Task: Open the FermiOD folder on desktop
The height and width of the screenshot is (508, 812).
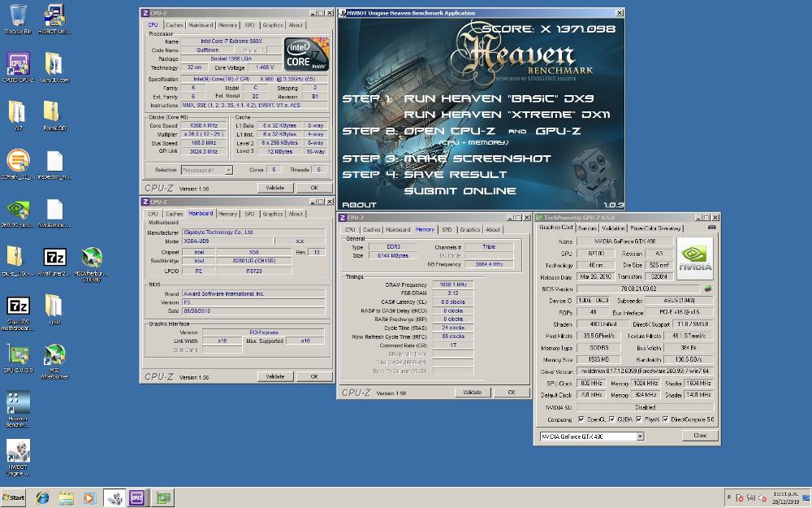Action: click(x=54, y=115)
